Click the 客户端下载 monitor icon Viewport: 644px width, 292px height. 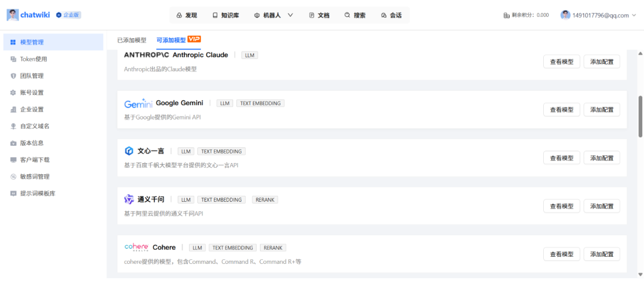13,159
